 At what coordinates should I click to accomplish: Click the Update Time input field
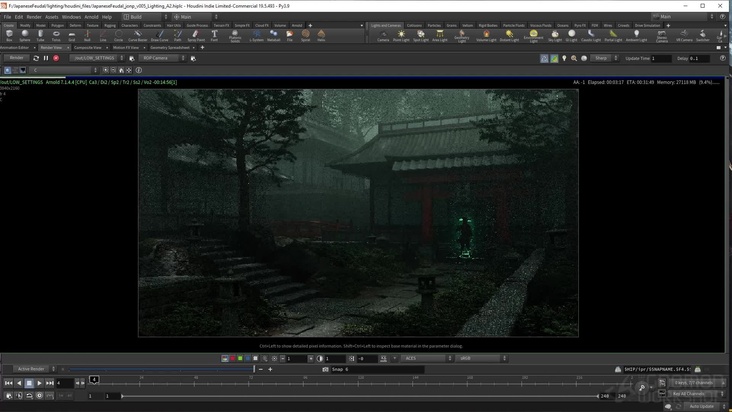pyautogui.click(x=661, y=58)
